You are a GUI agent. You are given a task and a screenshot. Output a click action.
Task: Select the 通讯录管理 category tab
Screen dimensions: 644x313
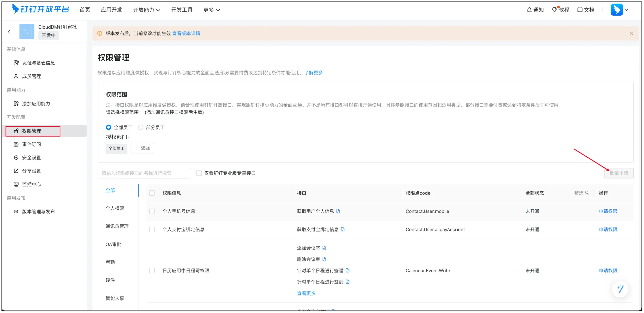click(x=117, y=226)
